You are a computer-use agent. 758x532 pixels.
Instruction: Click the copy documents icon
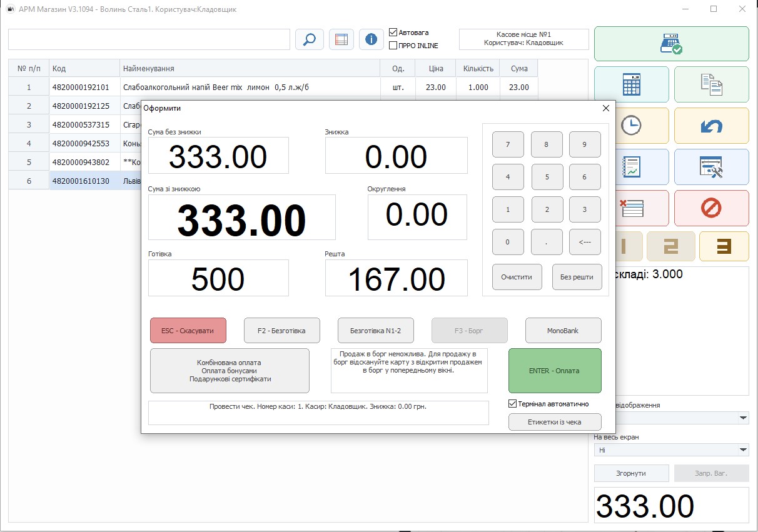pos(711,84)
